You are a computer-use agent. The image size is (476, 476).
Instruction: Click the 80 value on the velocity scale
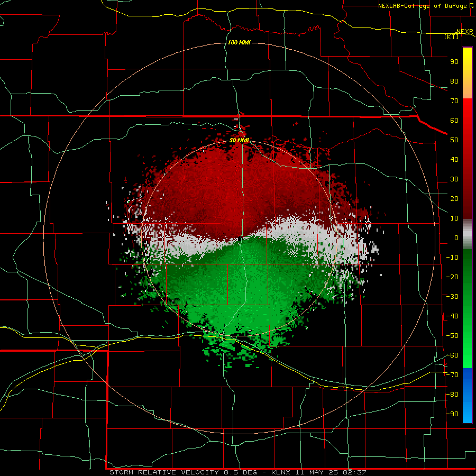coord(454,81)
